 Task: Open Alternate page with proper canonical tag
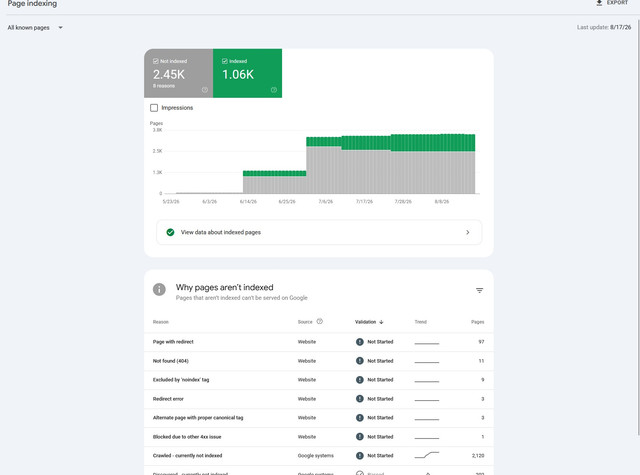point(319,418)
